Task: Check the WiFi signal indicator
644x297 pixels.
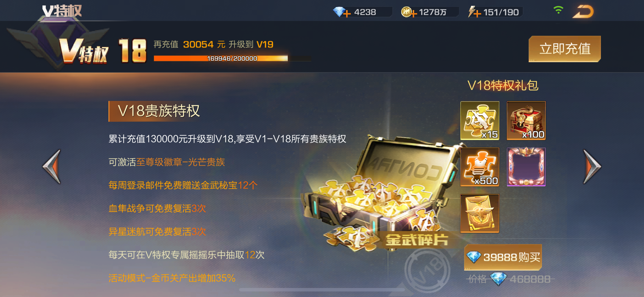Action: [558, 10]
